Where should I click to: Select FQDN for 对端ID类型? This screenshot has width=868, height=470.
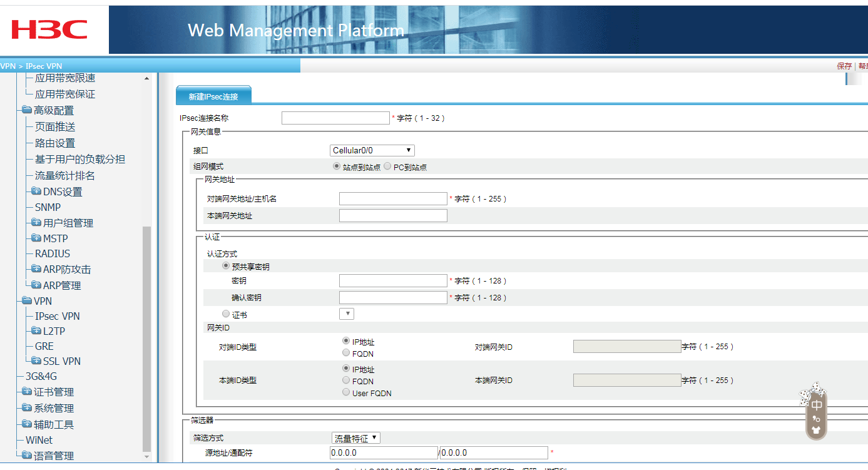[x=346, y=352]
